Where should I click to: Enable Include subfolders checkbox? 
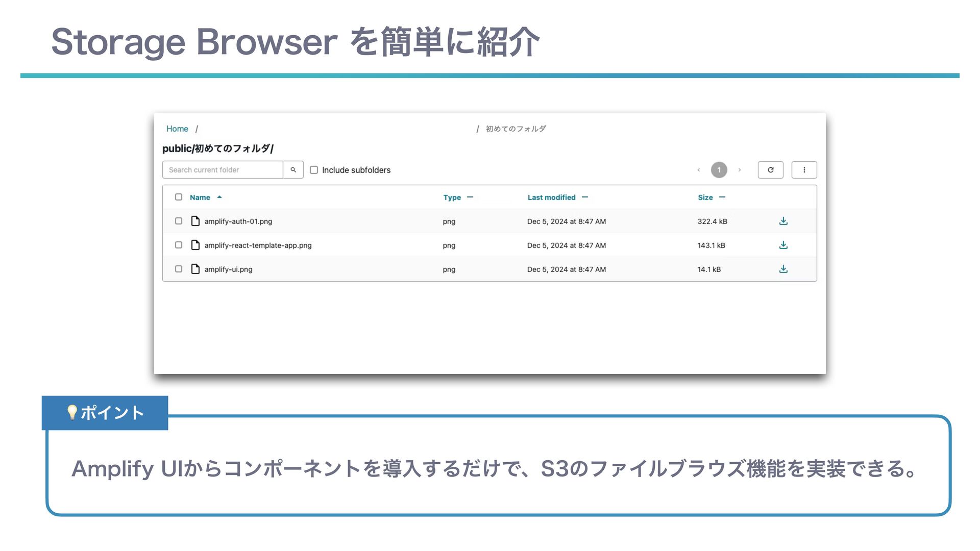point(314,170)
